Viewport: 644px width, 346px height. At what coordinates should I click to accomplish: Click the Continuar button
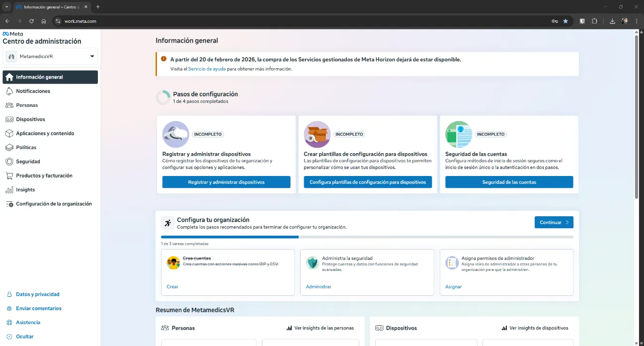(554, 222)
